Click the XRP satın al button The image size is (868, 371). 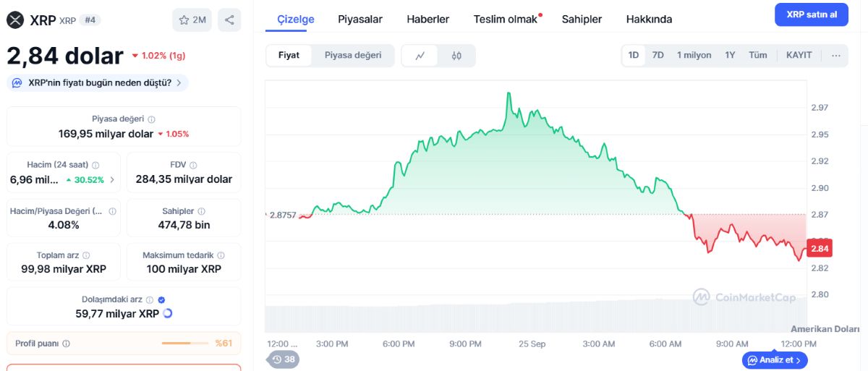(x=812, y=14)
